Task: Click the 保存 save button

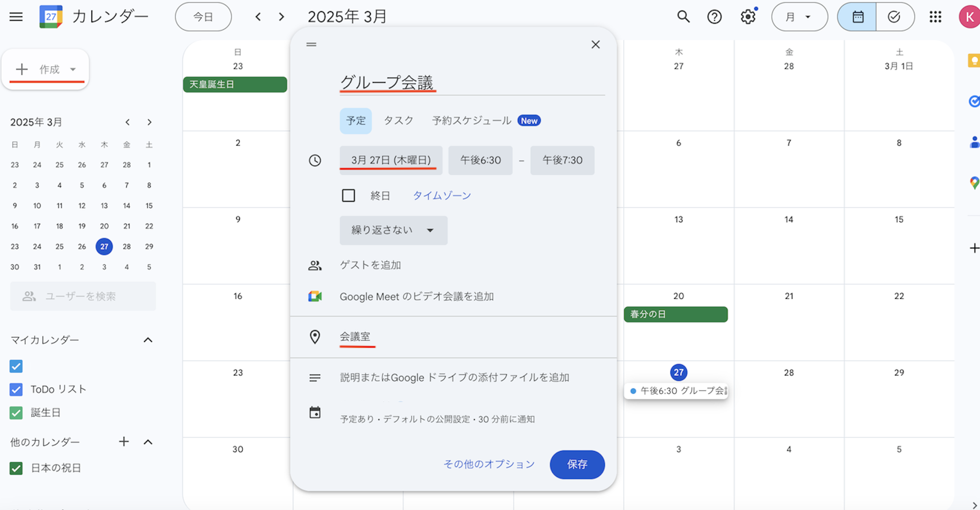Action: click(577, 464)
